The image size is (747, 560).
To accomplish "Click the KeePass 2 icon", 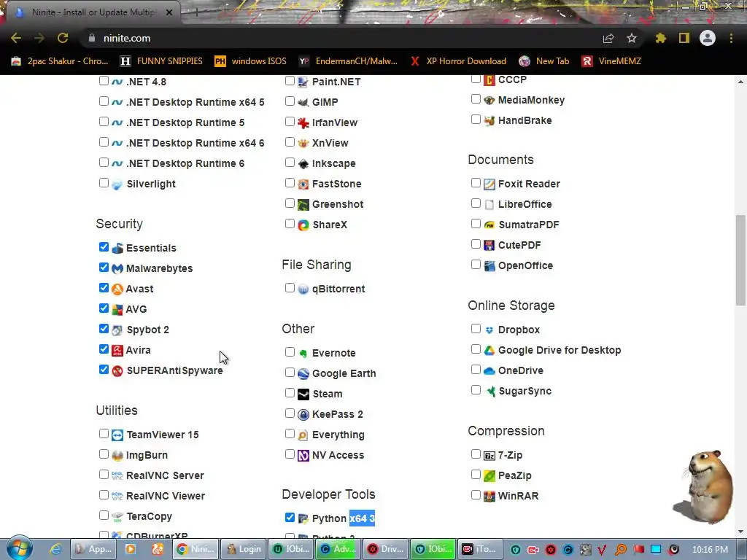I will 303,415.
